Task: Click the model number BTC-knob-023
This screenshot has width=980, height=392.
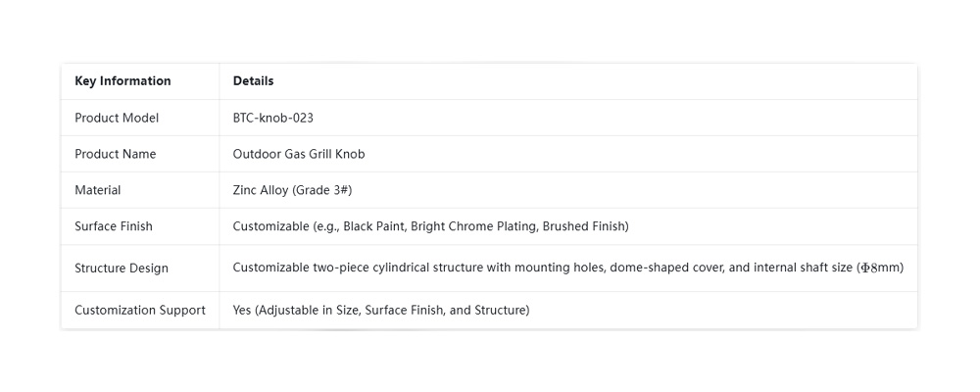Action: (x=272, y=118)
